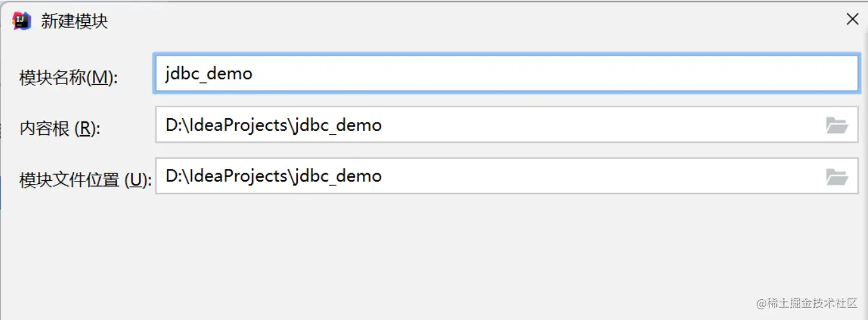Click the 新建模块 dialog title text
The height and width of the screenshot is (320, 868).
[75, 22]
